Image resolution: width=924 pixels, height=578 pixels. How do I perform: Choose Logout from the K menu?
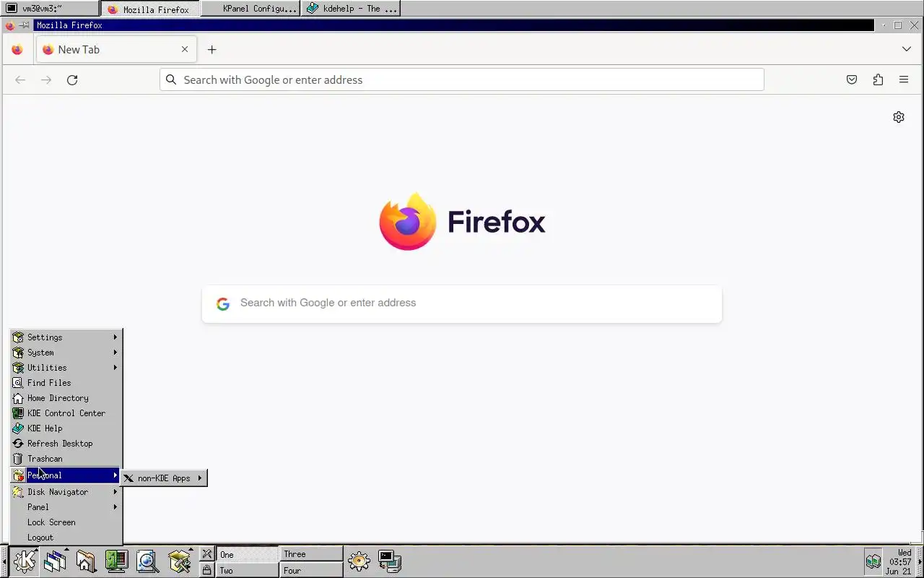[x=66, y=538]
